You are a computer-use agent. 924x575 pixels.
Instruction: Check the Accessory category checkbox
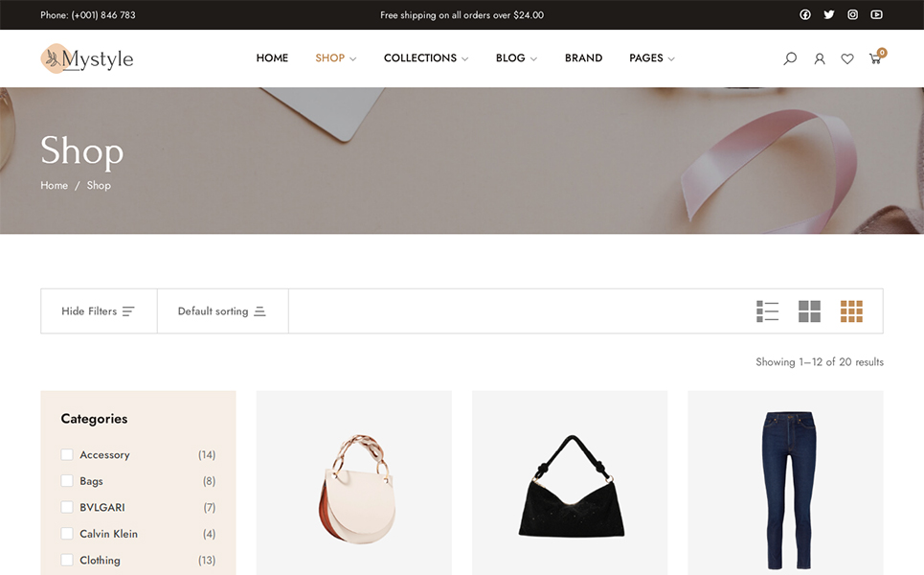click(x=67, y=454)
